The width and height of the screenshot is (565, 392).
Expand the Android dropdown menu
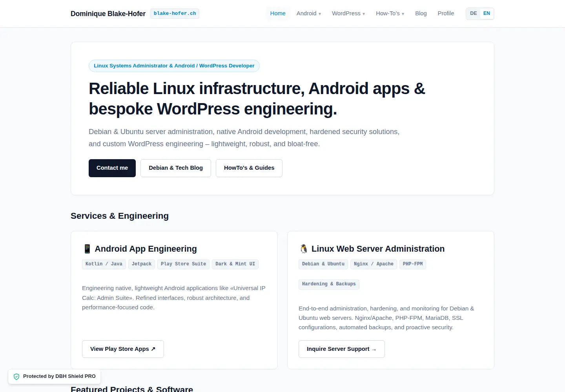tap(309, 13)
